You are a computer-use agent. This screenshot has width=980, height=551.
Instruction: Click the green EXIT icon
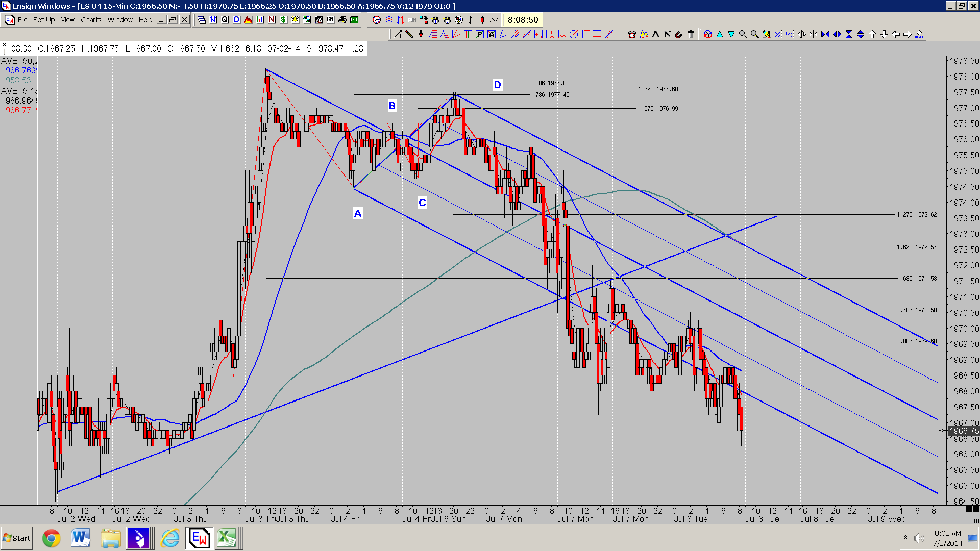(x=354, y=20)
